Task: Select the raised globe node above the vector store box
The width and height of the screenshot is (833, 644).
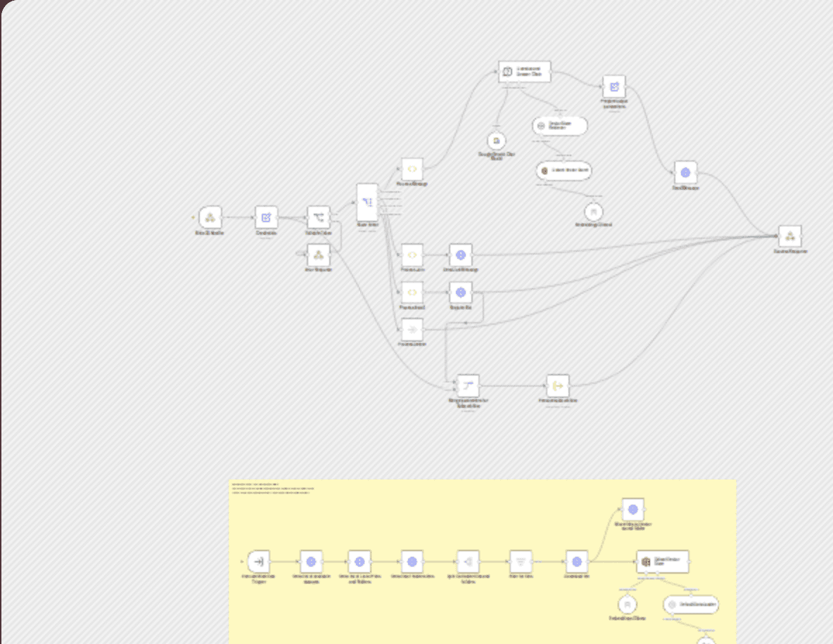Action: 632,510
